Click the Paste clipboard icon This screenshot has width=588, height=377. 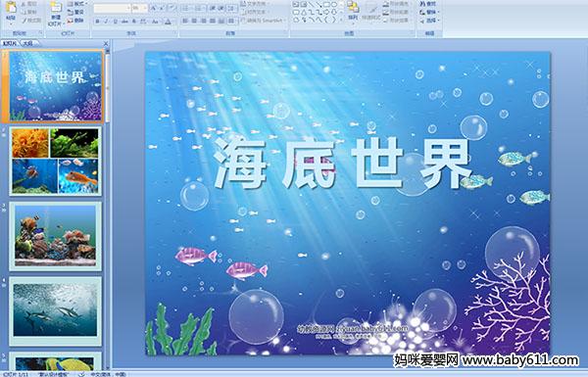pos(11,8)
